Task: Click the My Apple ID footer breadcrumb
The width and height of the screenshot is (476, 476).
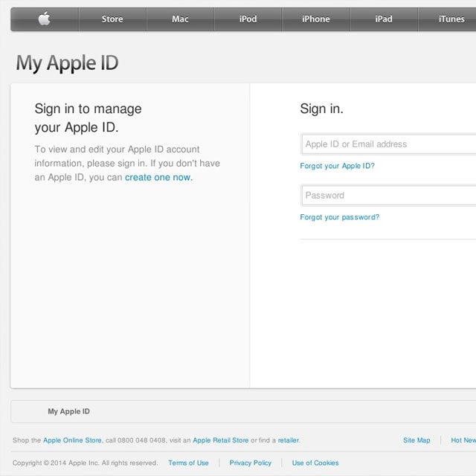Action: (x=68, y=411)
